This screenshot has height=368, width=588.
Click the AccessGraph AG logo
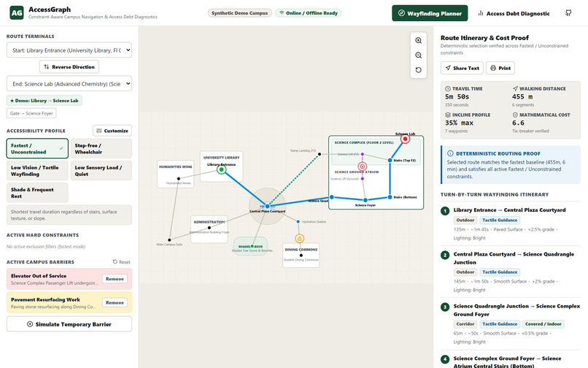[x=17, y=12]
